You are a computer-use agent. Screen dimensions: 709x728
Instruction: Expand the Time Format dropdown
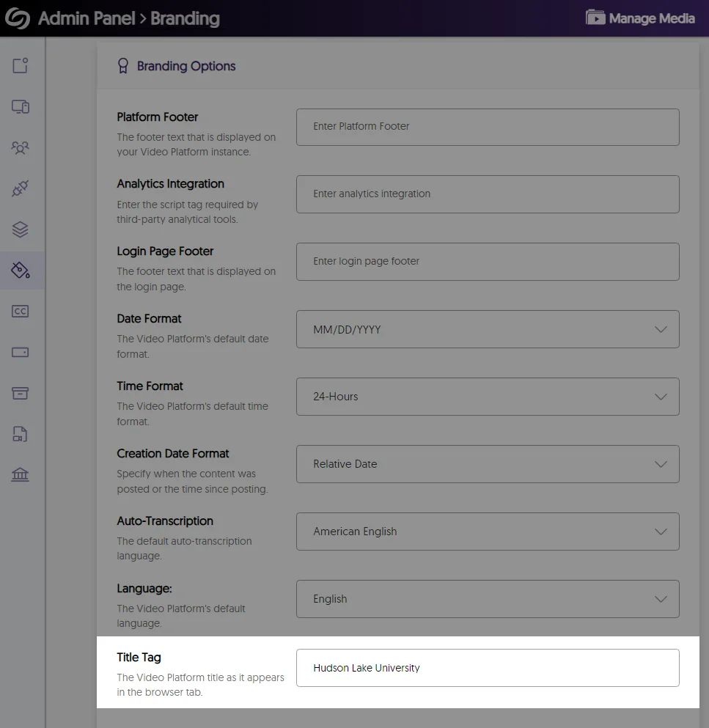pos(488,397)
